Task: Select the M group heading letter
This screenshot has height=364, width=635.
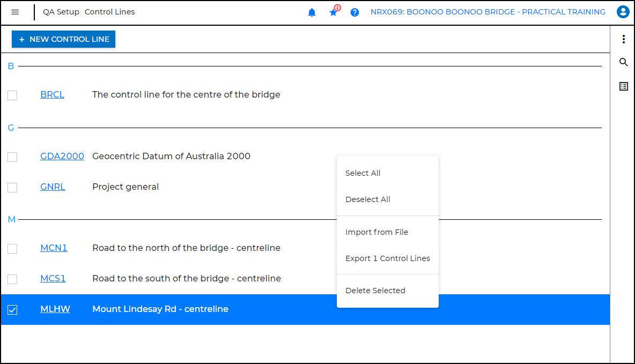Action: pos(12,219)
